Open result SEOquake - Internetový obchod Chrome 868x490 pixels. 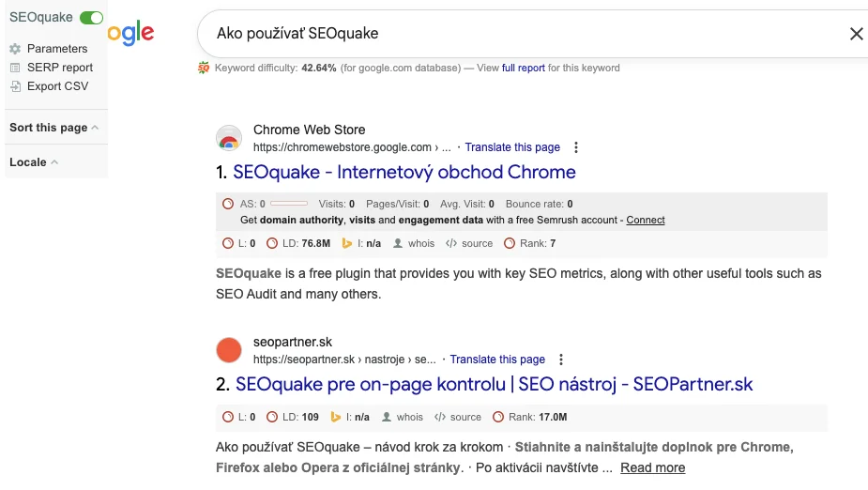tap(404, 173)
